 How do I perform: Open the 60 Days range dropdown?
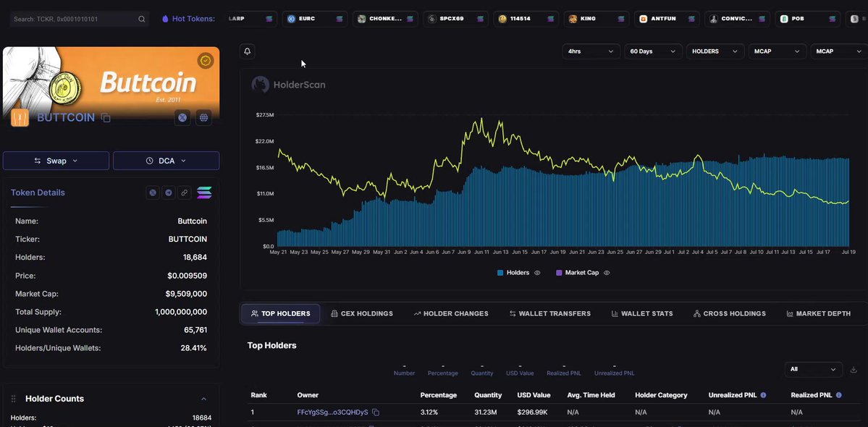tap(653, 51)
